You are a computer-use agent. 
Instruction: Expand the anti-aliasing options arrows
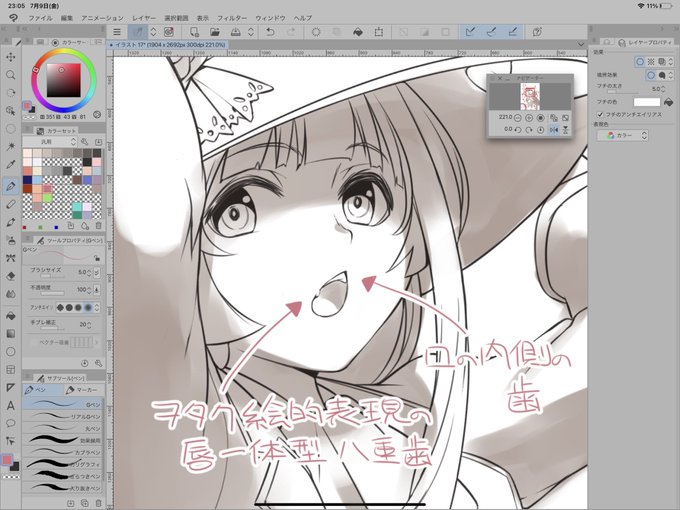click(97, 307)
